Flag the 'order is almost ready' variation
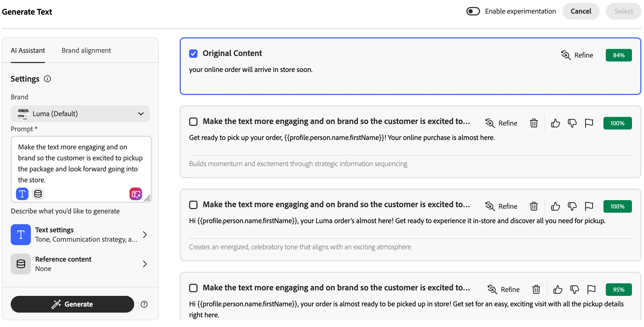The width and height of the screenshot is (644, 327). (x=591, y=289)
